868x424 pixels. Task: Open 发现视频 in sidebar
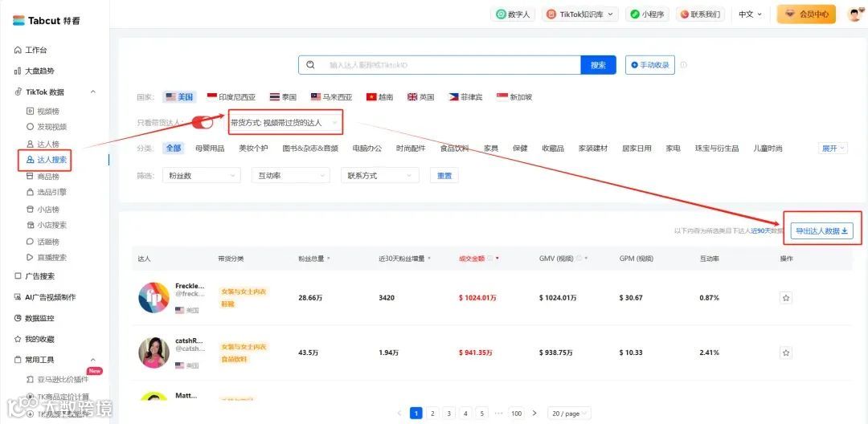coord(47,127)
